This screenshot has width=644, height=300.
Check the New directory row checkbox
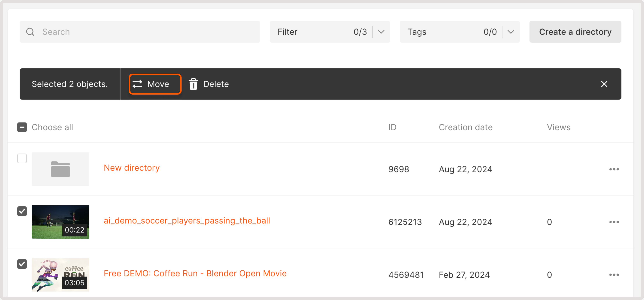[x=22, y=158]
